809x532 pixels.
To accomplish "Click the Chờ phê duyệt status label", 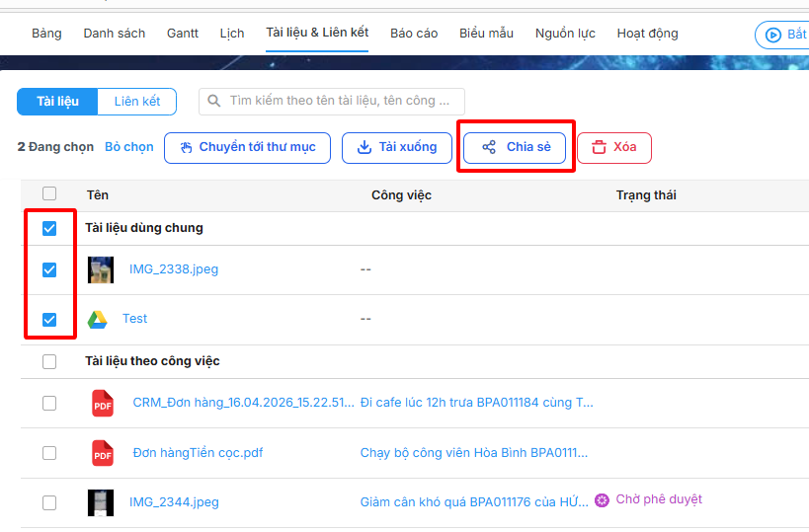I will [x=659, y=499].
